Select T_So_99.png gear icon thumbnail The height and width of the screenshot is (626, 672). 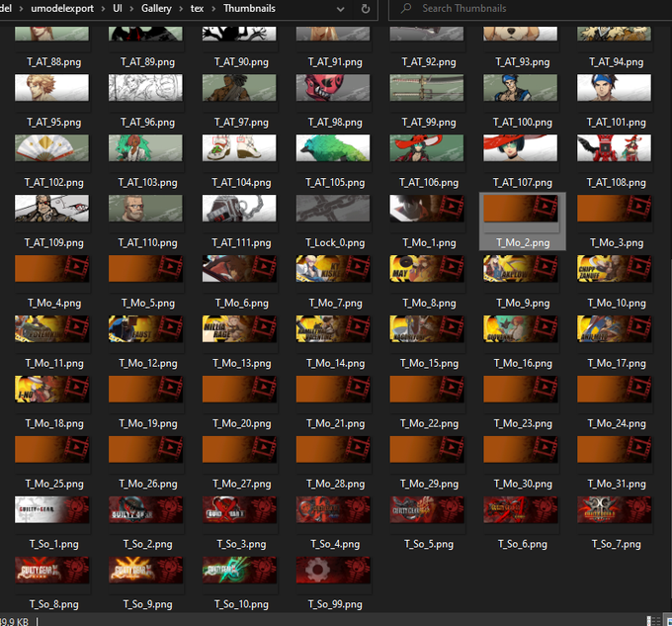tap(333, 571)
